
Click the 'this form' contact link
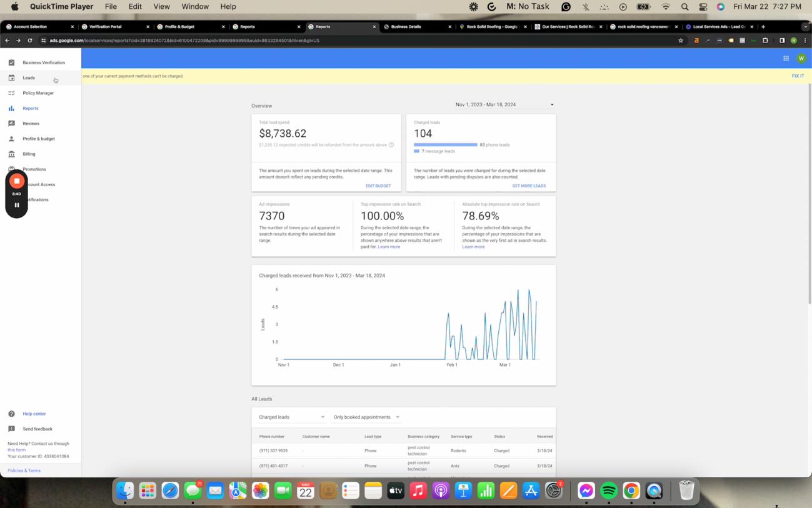(16, 450)
